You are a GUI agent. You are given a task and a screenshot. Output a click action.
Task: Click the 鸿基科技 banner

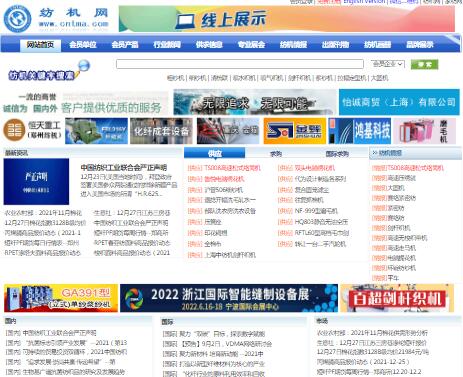coord(360,131)
